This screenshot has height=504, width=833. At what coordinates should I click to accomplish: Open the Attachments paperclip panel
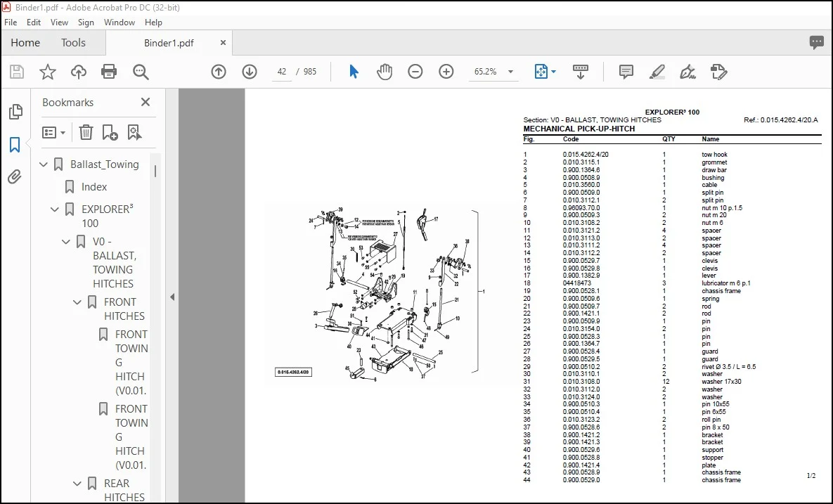15,176
